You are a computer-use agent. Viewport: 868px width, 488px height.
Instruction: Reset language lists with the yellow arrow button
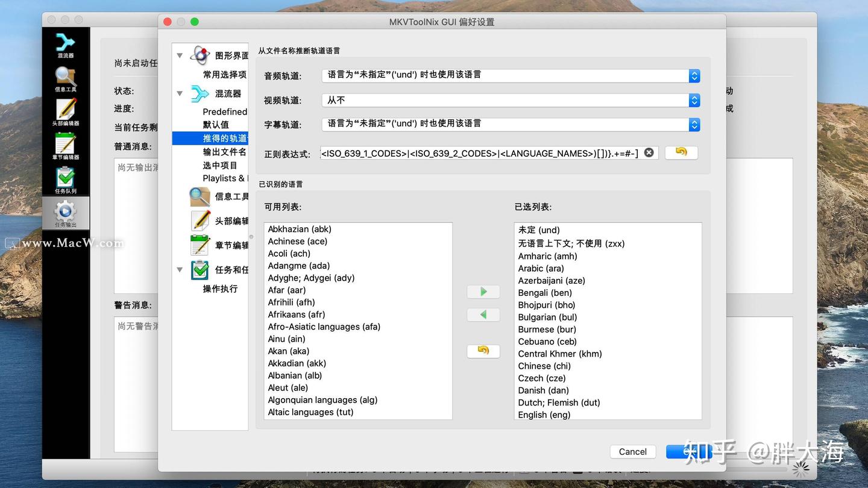coord(483,351)
